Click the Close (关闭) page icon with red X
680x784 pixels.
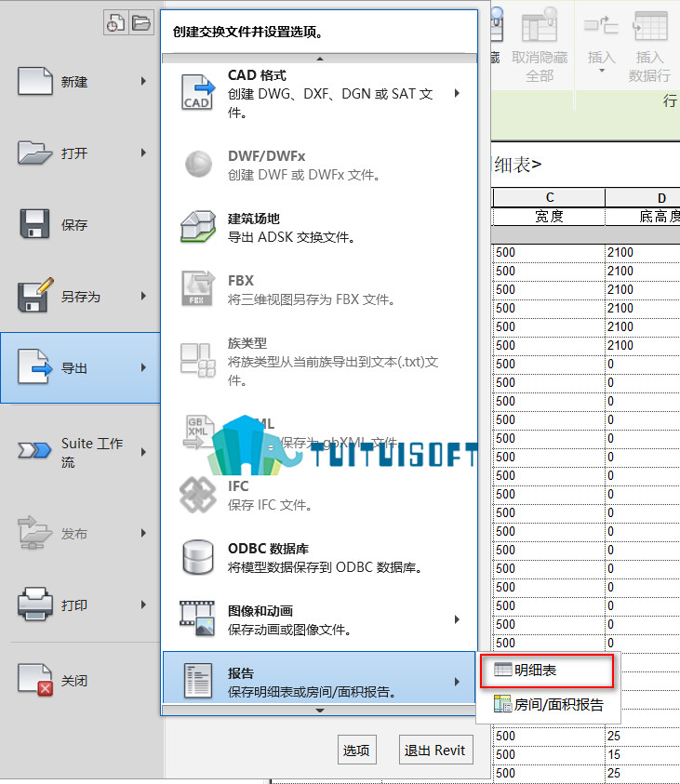coord(35,680)
